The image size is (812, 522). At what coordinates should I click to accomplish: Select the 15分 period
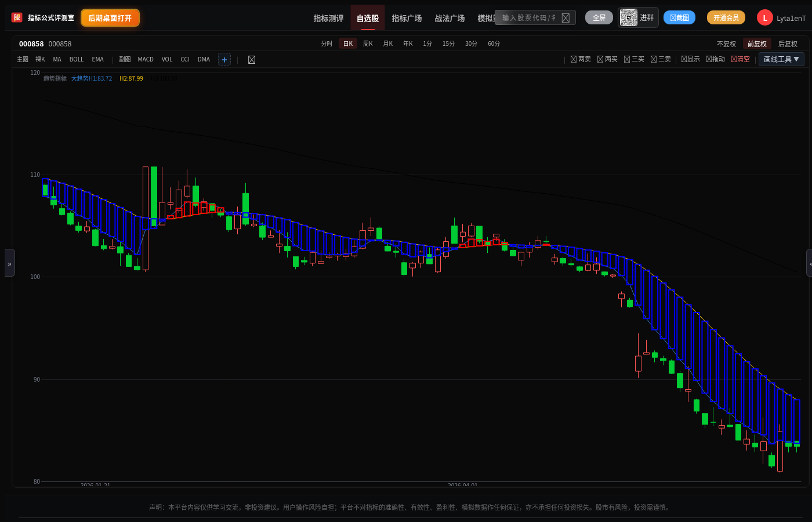(x=448, y=43)
